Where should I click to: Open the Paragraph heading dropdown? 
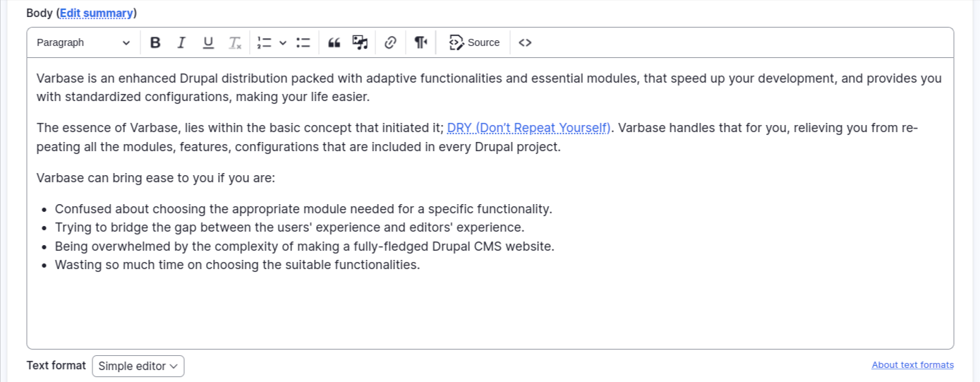pyautogui.click(x=83, y=43)
